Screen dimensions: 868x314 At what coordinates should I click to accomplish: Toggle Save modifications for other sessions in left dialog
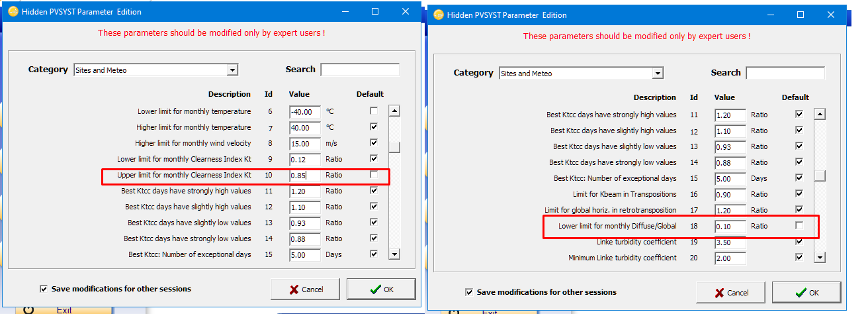coord(44,289)
